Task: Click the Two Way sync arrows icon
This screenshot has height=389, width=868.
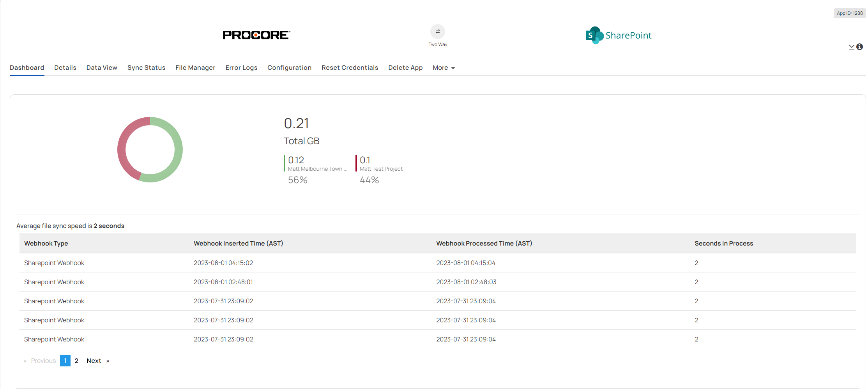Action: coord(438,32)
